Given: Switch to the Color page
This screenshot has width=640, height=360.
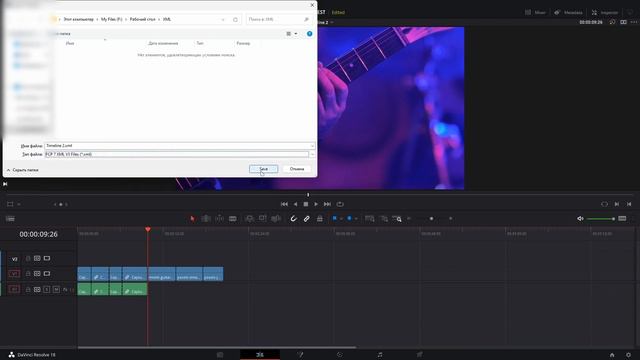Looking at the screenshot, I should pyautogui.click(x=340, y=355).
